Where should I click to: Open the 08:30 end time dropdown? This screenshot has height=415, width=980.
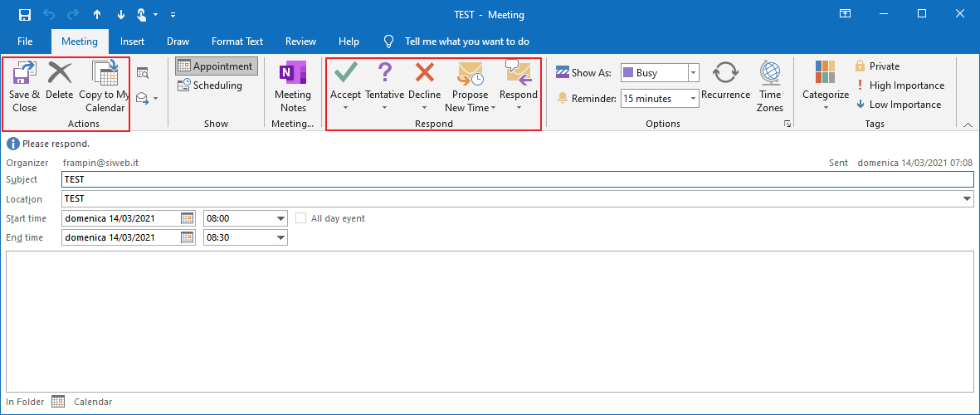click(280, 237)
